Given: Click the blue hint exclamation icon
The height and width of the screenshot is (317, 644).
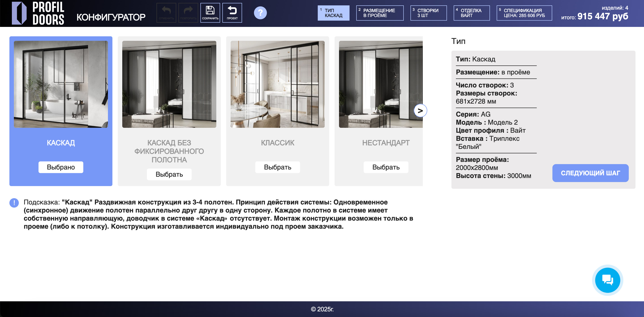Looking at the screenshot, I should click(14, 203).
